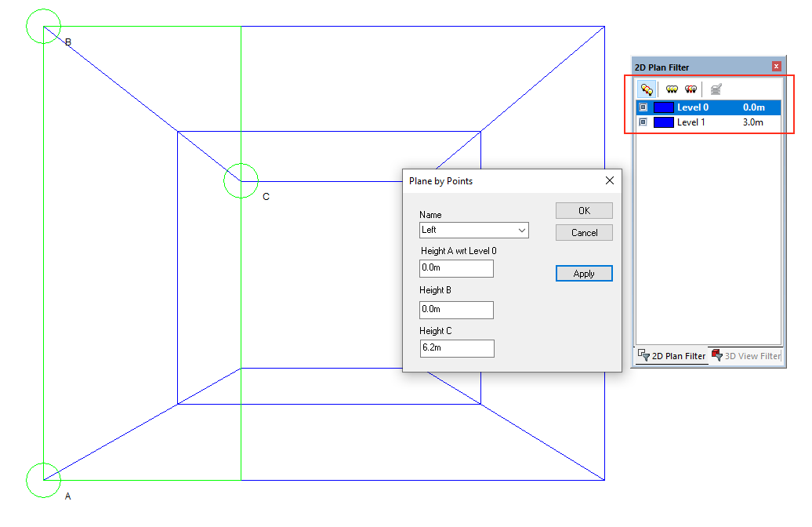812x527 pixels.
Task: Click the 3.0m height of Level 1
Action: click(x=753, y=122)
